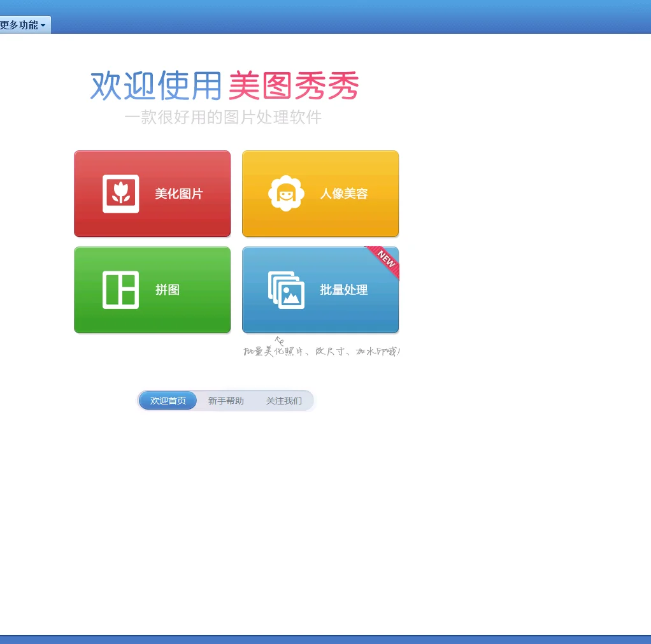Open the red 美化图片 label
Image resolution: width=651 pixels, height=644 pixels.
[179, 194]
